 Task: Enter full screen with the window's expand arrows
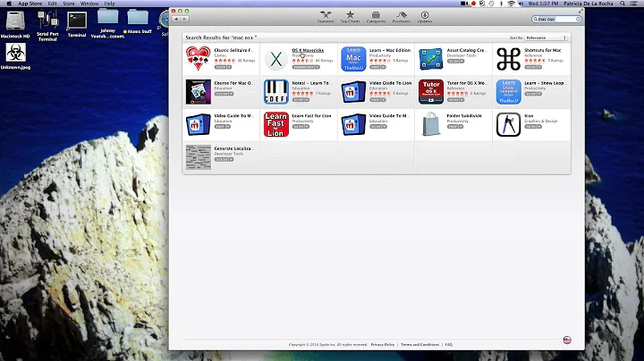[580, 11]
